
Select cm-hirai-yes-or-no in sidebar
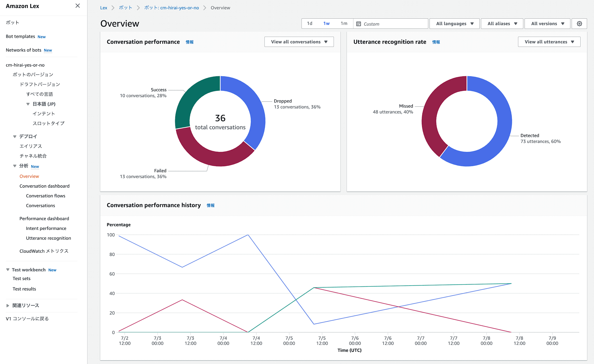(25, 65)
